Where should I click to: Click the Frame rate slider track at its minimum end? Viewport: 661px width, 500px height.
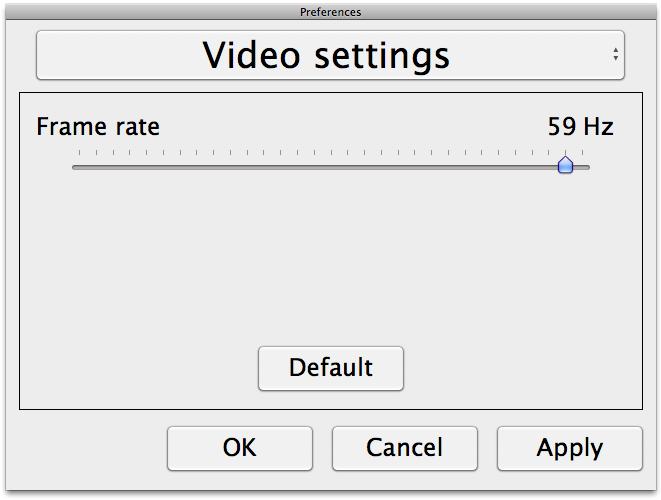point(75,167)
